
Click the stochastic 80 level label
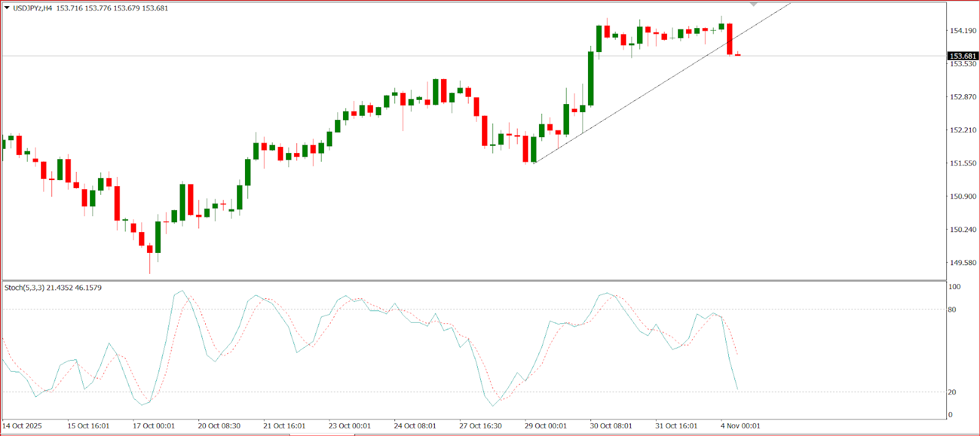point(952,310)
